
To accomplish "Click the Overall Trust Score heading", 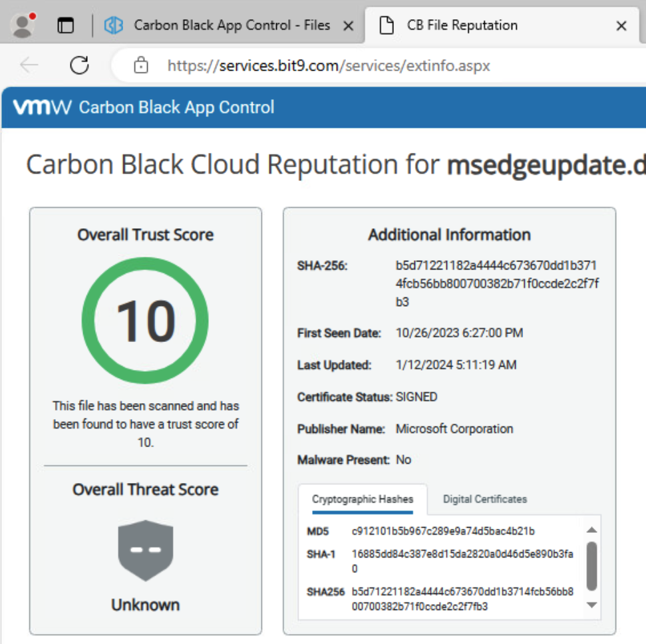I will click(146, 235).
